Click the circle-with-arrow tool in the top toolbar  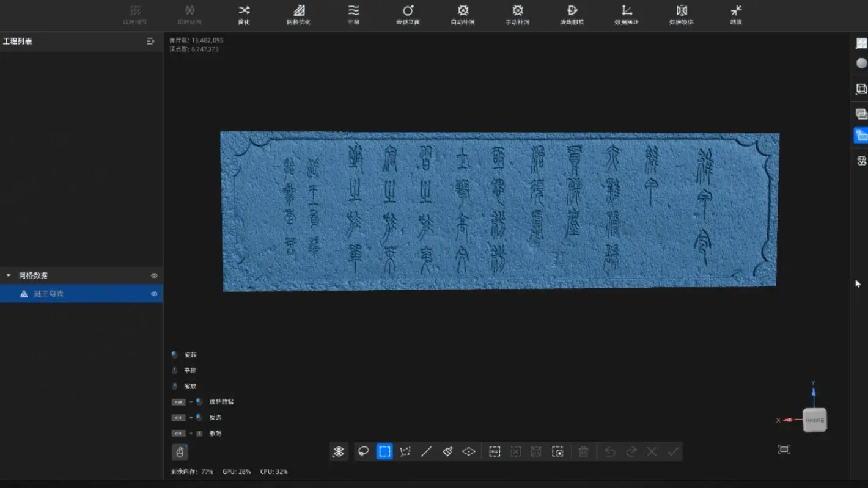[408, 15]
